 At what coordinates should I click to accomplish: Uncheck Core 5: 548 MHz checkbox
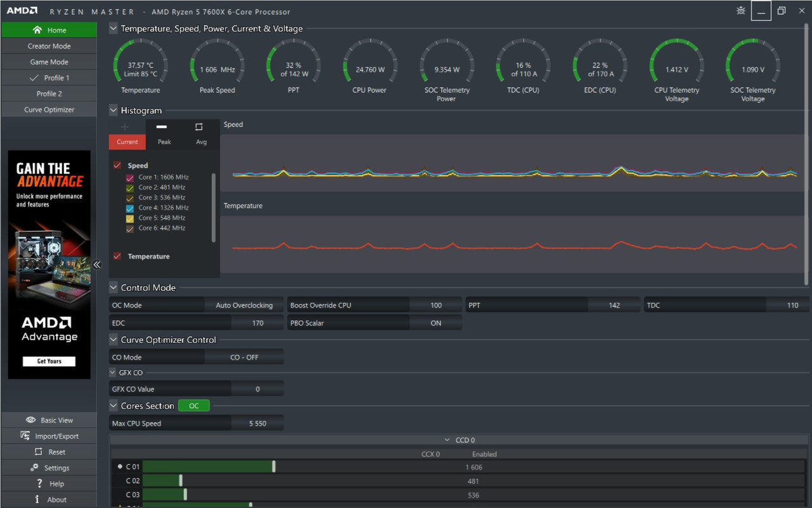(x=130, y=218)
